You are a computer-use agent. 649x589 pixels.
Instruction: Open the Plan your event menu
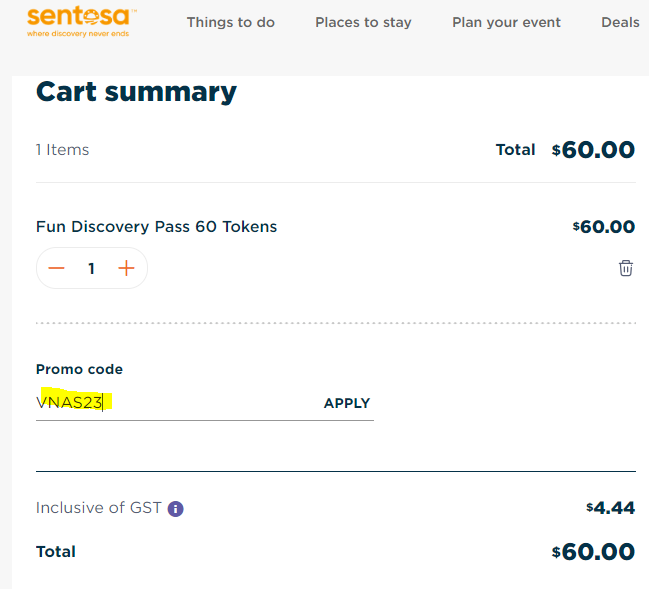(x=506, y=22)
